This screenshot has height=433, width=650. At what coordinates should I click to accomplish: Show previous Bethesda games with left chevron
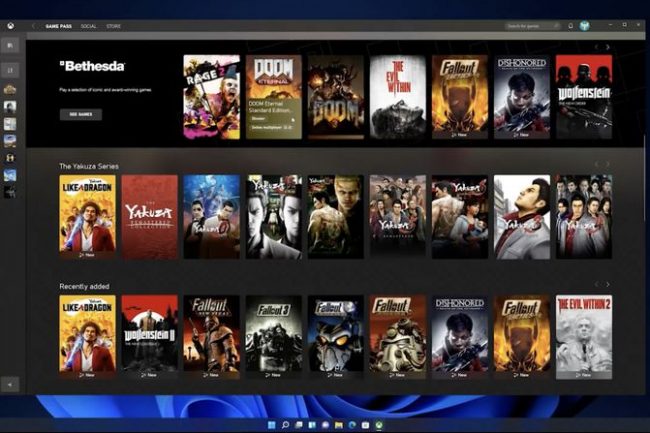597,47
